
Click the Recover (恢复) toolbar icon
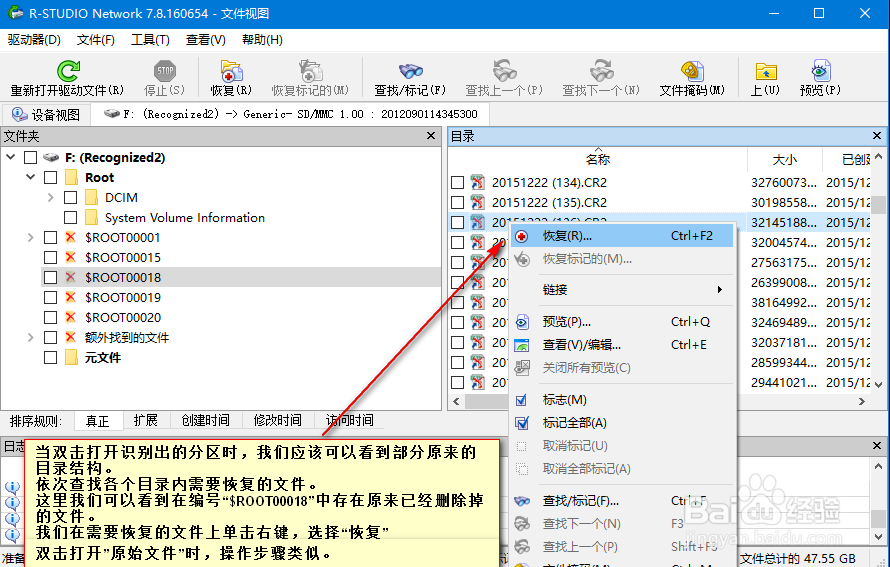click(x=231, y=71)
